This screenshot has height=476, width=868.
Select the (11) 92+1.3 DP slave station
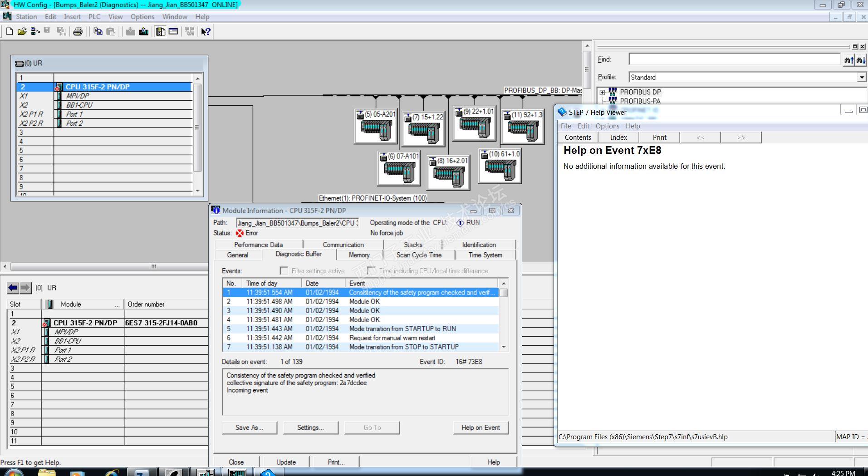pyautogui.click(x=523, y=128)
